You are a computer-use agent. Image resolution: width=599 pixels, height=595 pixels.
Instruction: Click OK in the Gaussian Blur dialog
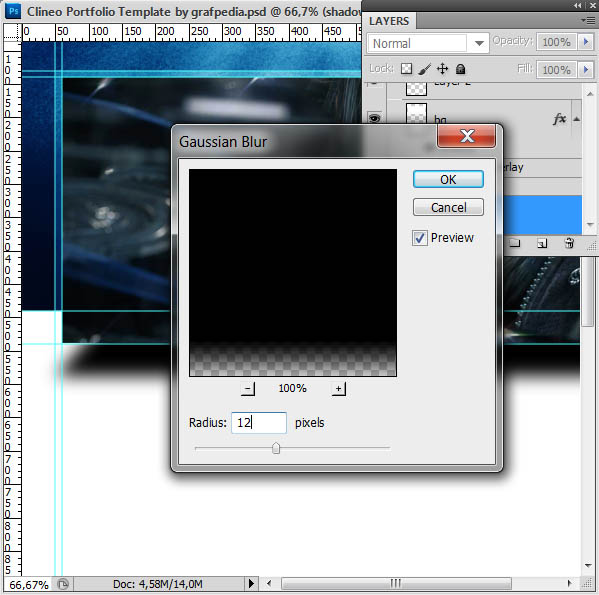pyautogui.click(x=448, y=179)
